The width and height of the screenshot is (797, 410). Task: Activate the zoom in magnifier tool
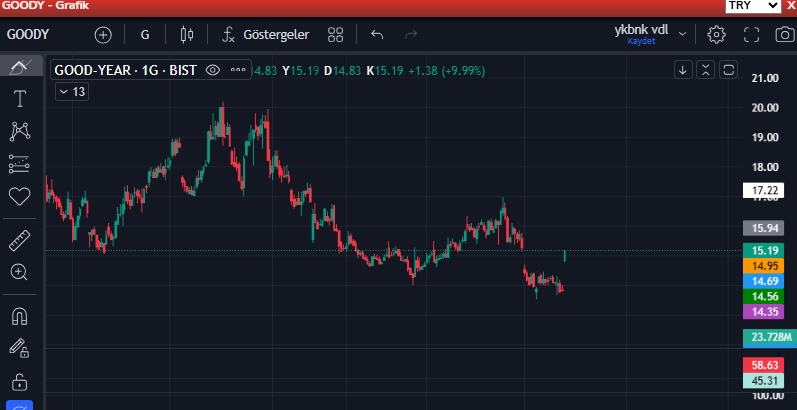20,272
